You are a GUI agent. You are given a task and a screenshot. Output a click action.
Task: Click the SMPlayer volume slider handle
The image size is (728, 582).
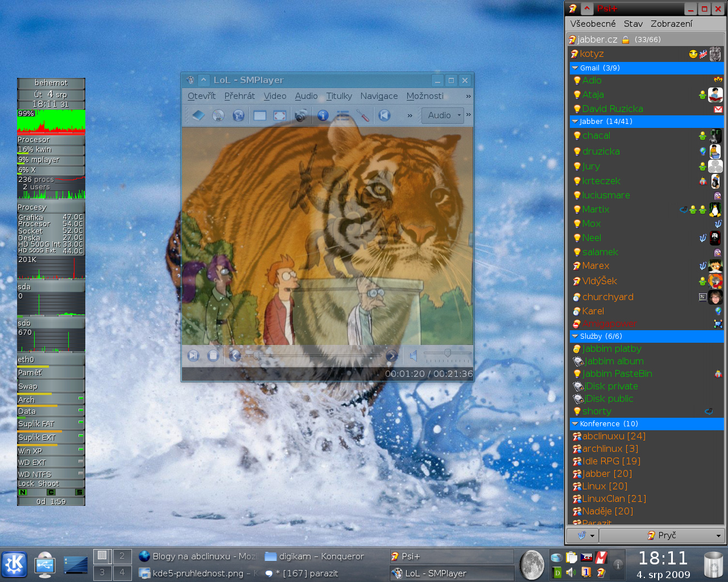[x=448, y=353]
